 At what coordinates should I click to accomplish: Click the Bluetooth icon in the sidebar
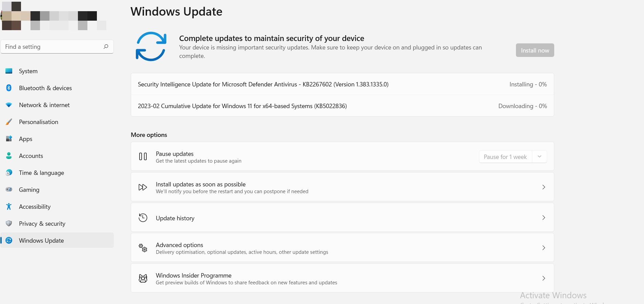9,88
